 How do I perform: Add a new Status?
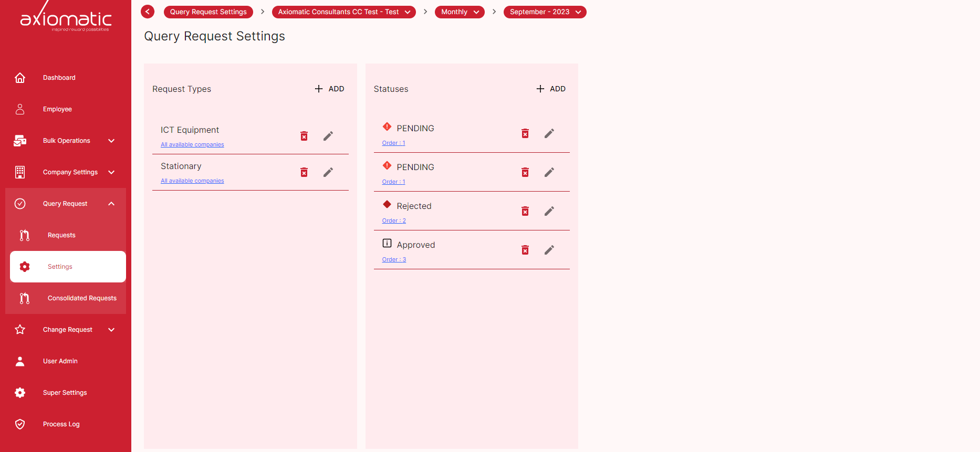(x=550, y=89)
